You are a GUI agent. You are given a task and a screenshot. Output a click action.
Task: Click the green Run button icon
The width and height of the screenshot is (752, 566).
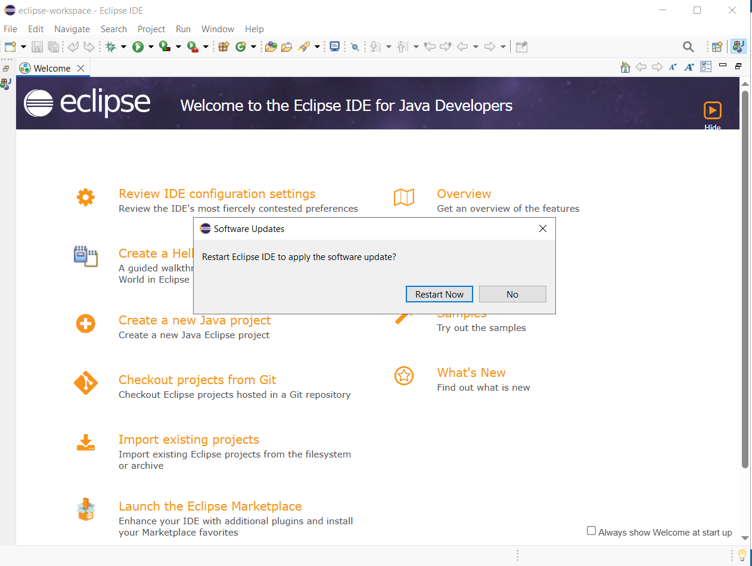pyautogui.click(x=138, y=47)
